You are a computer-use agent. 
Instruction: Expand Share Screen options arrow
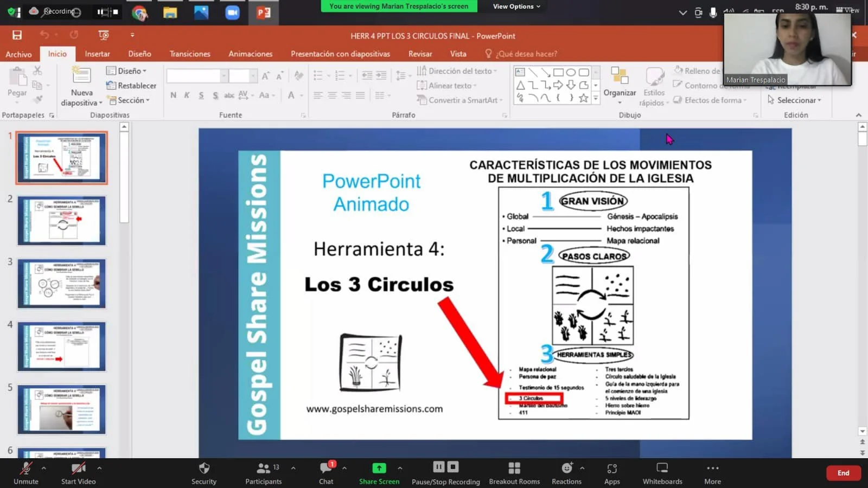point(400,467)
